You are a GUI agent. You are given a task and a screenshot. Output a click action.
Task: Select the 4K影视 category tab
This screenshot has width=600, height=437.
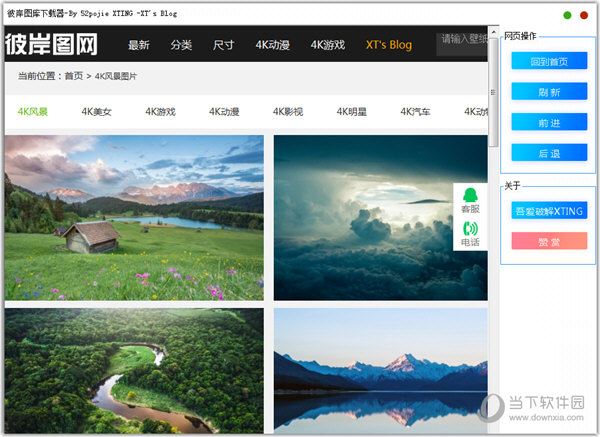pos(288,112)
